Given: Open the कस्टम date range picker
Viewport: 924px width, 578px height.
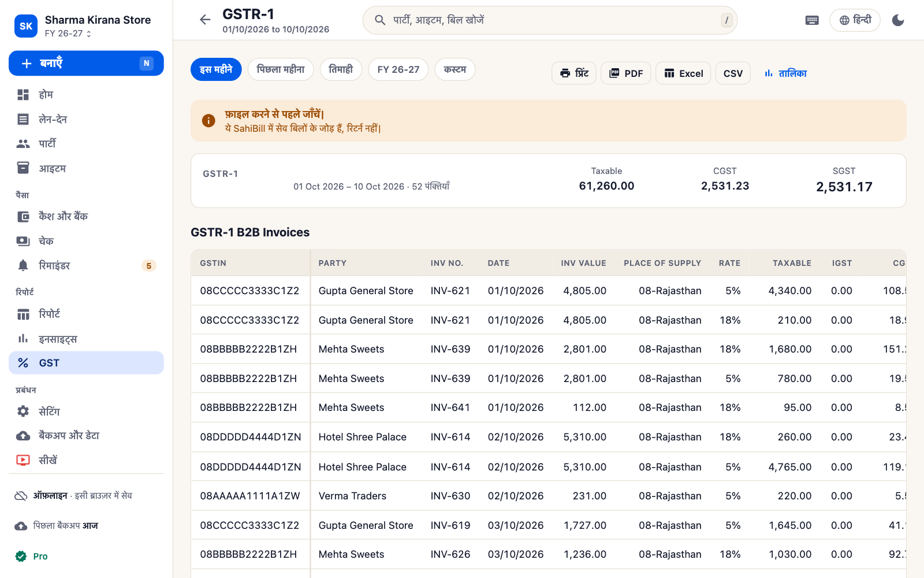Looking at the screenshot, I should point(455,69).
